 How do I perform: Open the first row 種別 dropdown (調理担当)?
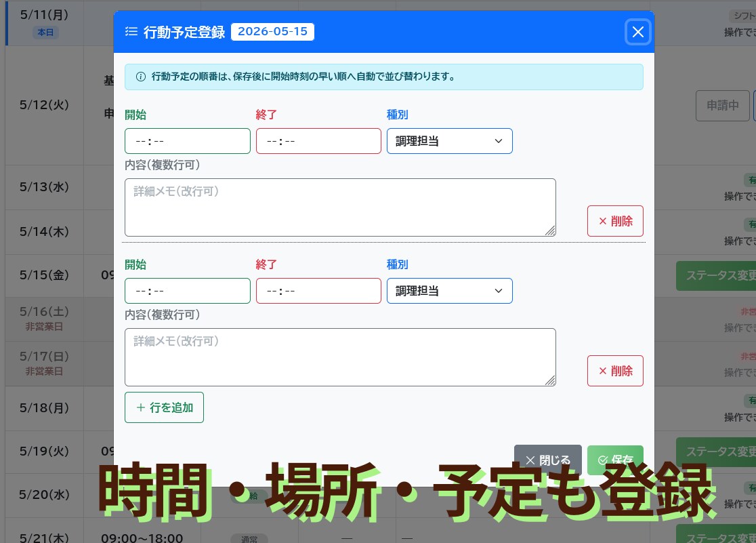point(449,141)
